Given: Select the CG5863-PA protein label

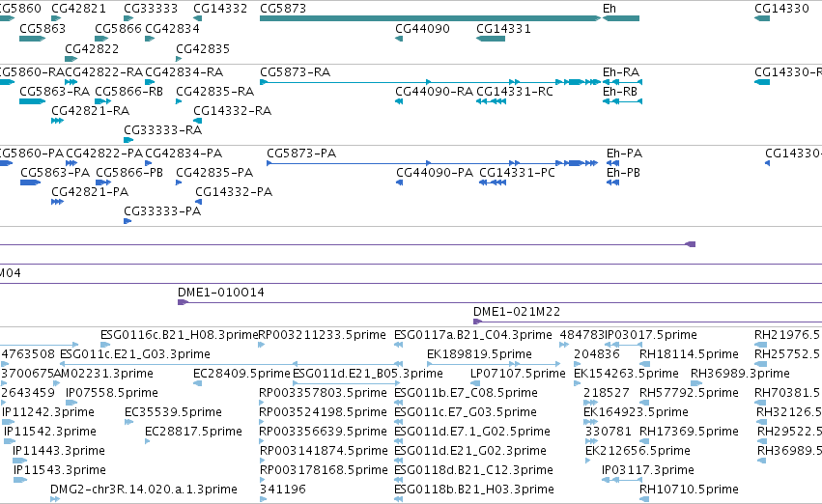Looking at the screenshot, I should 55,173.
